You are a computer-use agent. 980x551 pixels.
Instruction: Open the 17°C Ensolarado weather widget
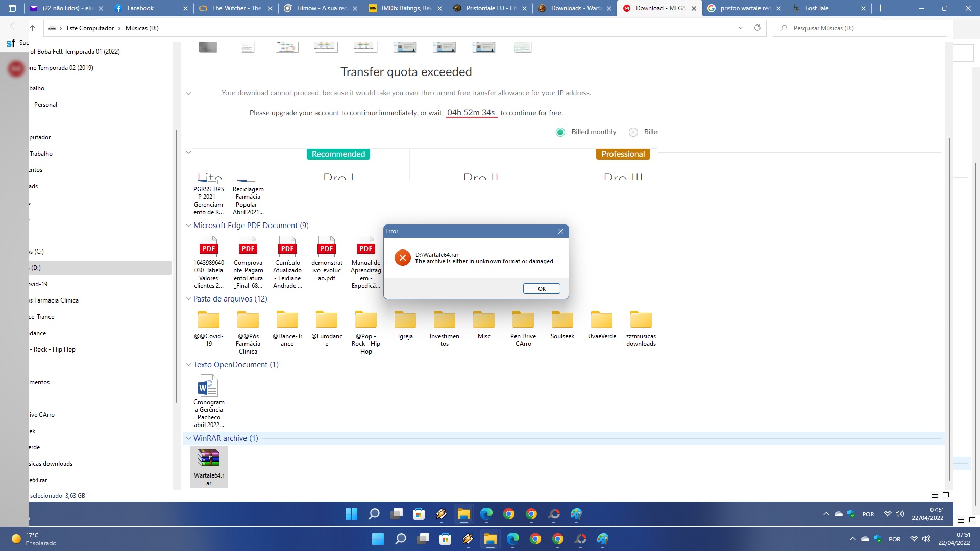pos(34,539)
